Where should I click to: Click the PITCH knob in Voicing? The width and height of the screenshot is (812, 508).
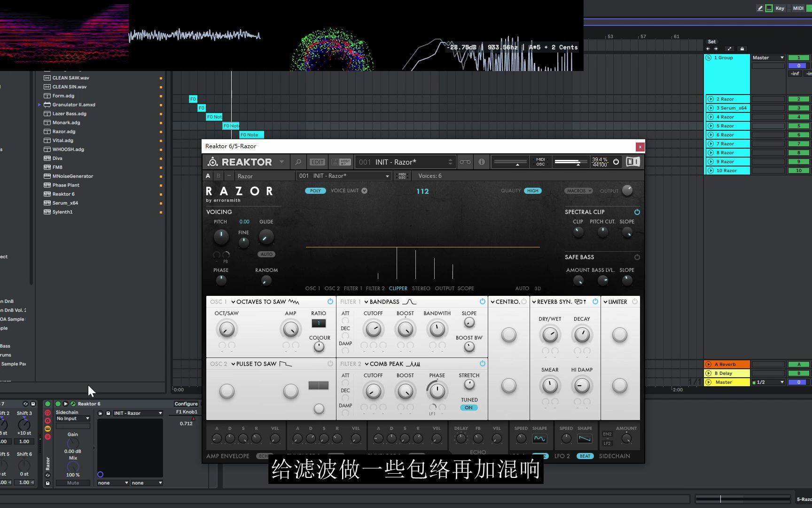click(221, 237)
